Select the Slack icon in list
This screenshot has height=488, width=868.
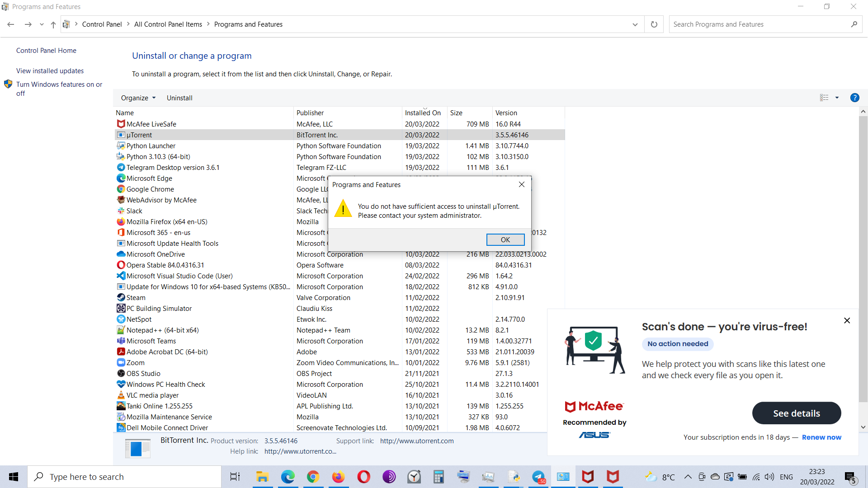click(x=121, y=211)
